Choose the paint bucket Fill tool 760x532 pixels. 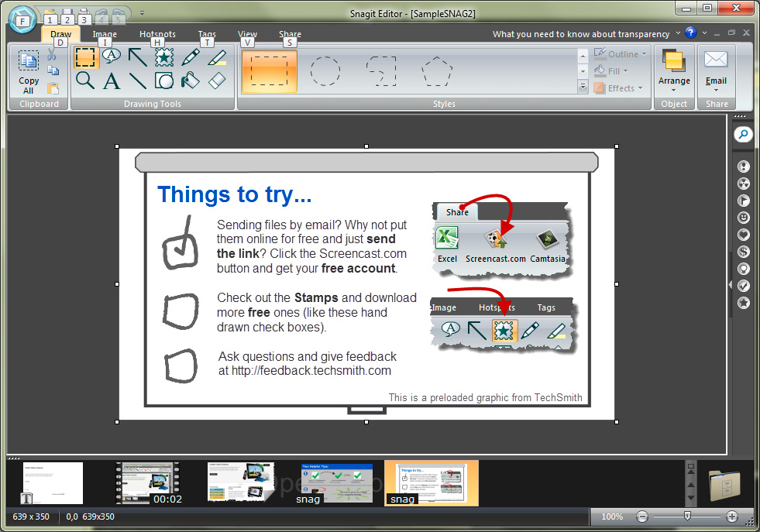pyautogui.click(x=191, y=81)
